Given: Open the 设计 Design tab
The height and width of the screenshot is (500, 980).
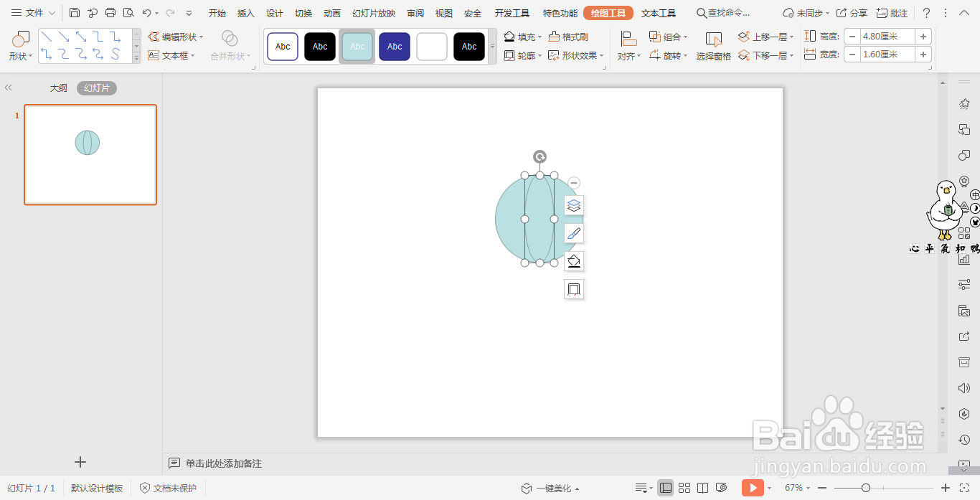Looking at the screenshot, I should click(275, 13).
